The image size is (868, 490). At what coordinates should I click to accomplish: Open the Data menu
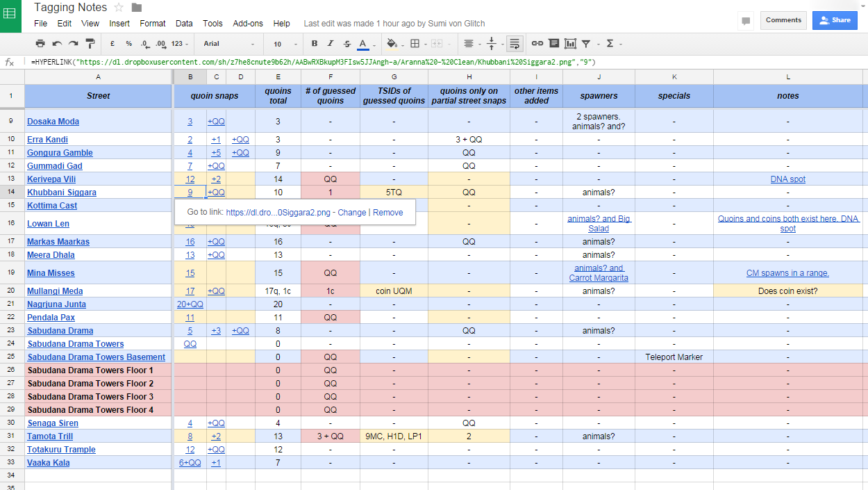tap(184, 23)
